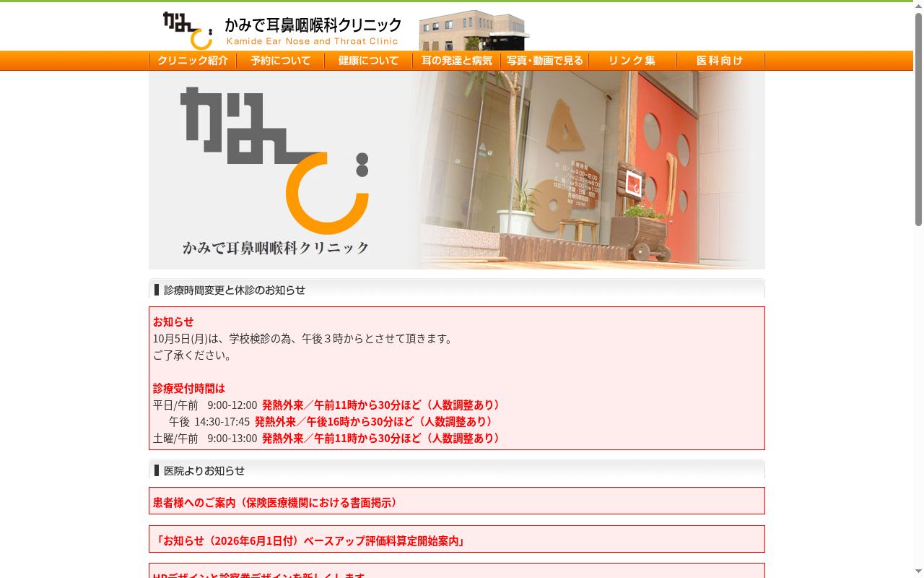Open 写真・動画で見る navigation item
This screenshot has height=578, width=924.
coord(544,61)
